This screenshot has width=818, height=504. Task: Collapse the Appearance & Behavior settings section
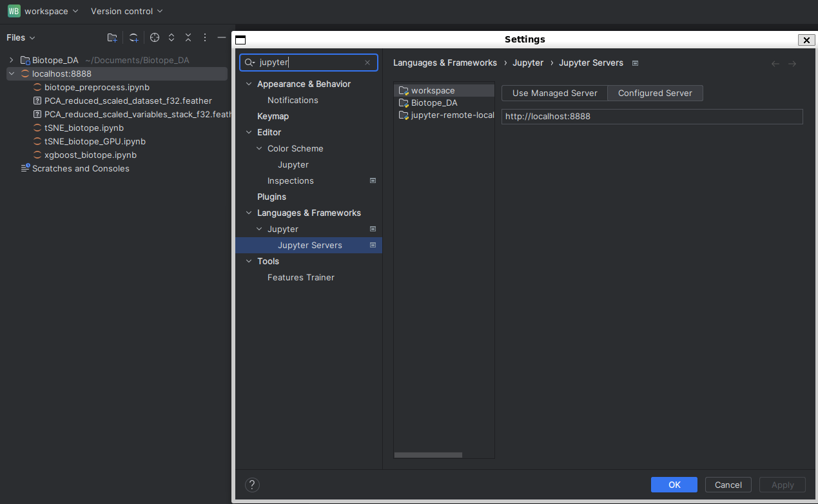click(x=249, y=84)
